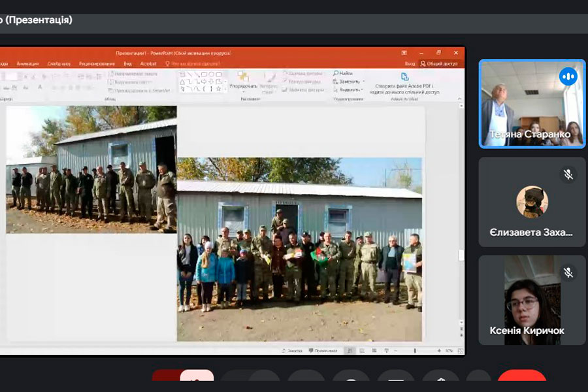Switch to Slide Sorter view icon
588x392 pixels.
click(362, 351)
